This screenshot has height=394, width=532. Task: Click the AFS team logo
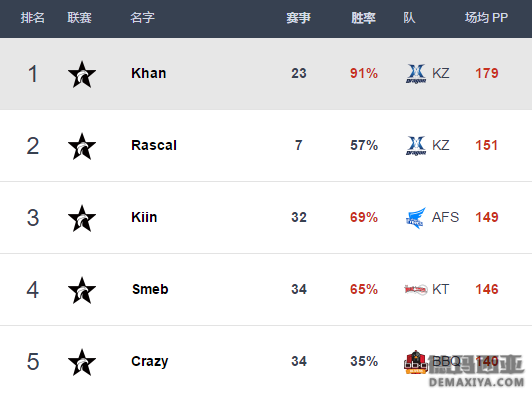point(416,218)
